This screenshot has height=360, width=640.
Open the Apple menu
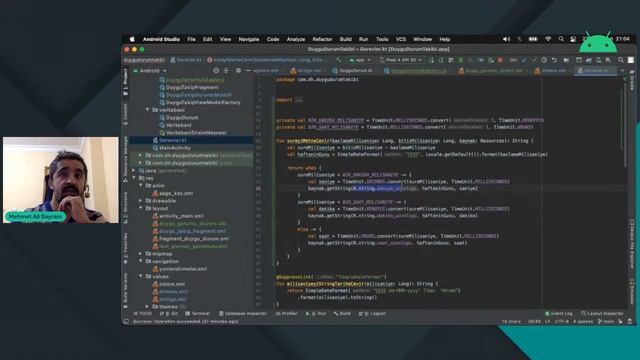tap(132, 39)
